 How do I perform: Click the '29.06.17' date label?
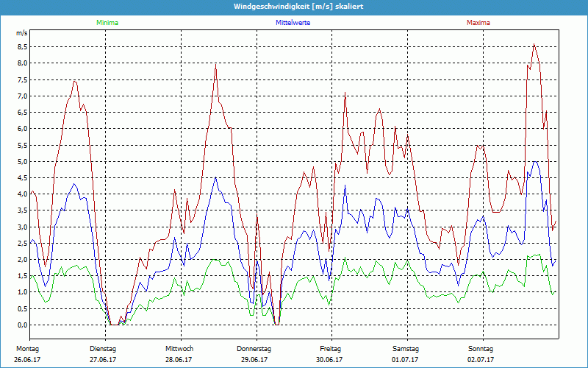[254, 360]
